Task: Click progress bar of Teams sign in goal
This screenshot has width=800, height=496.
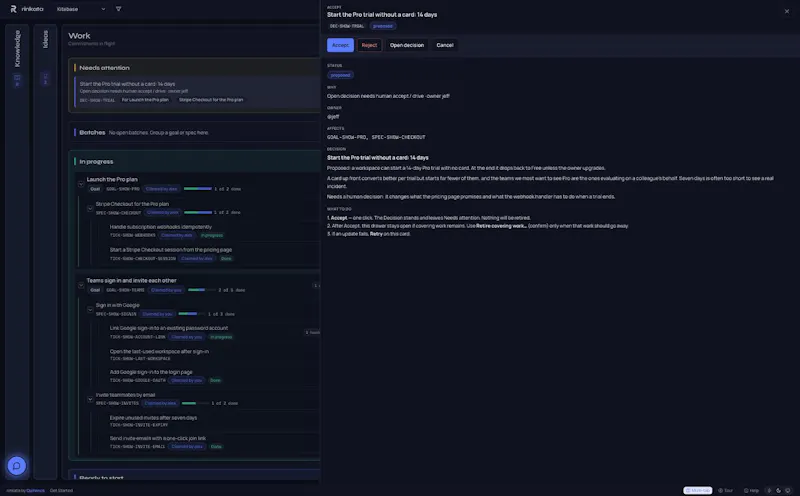Action: (202, 290)
